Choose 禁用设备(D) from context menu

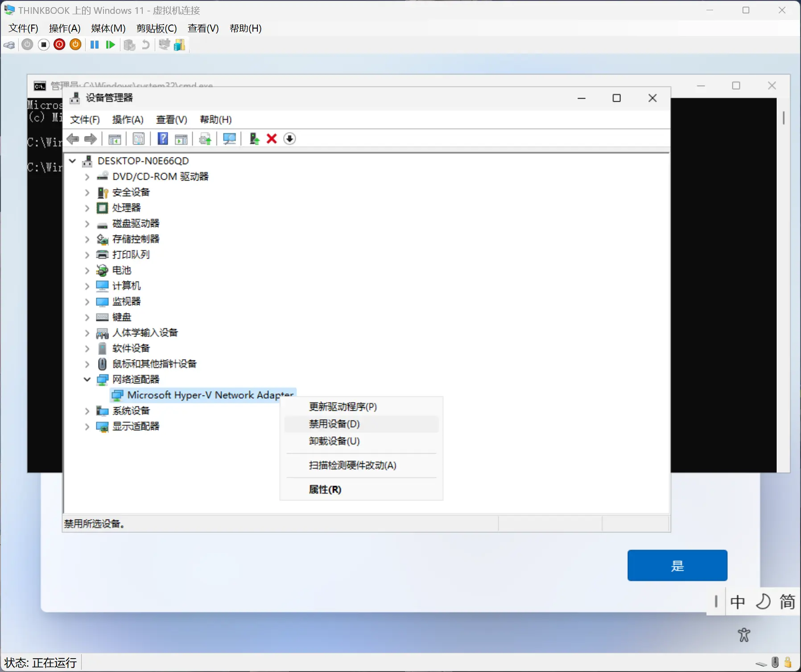point(334,424)
